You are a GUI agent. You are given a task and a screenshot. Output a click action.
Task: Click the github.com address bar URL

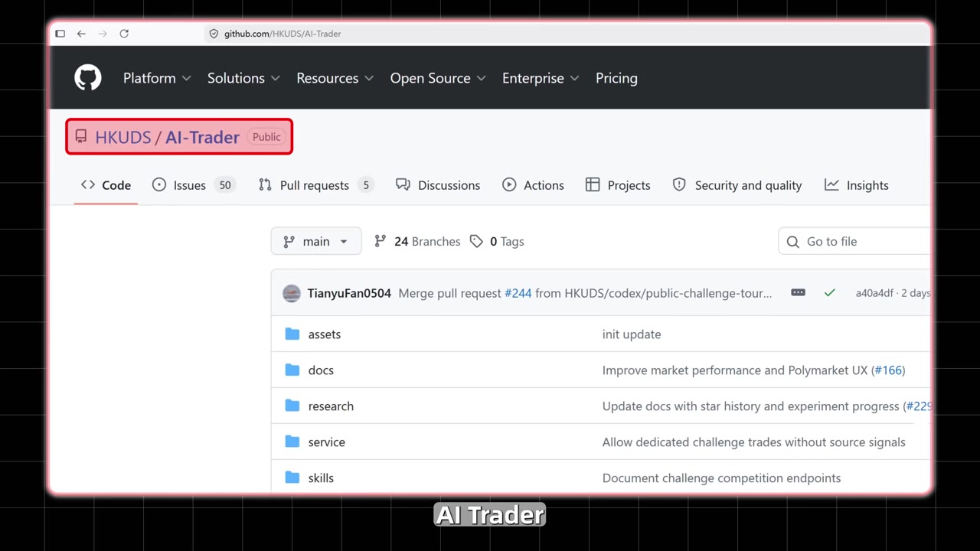pyautogui.click(x=283, y=34)
